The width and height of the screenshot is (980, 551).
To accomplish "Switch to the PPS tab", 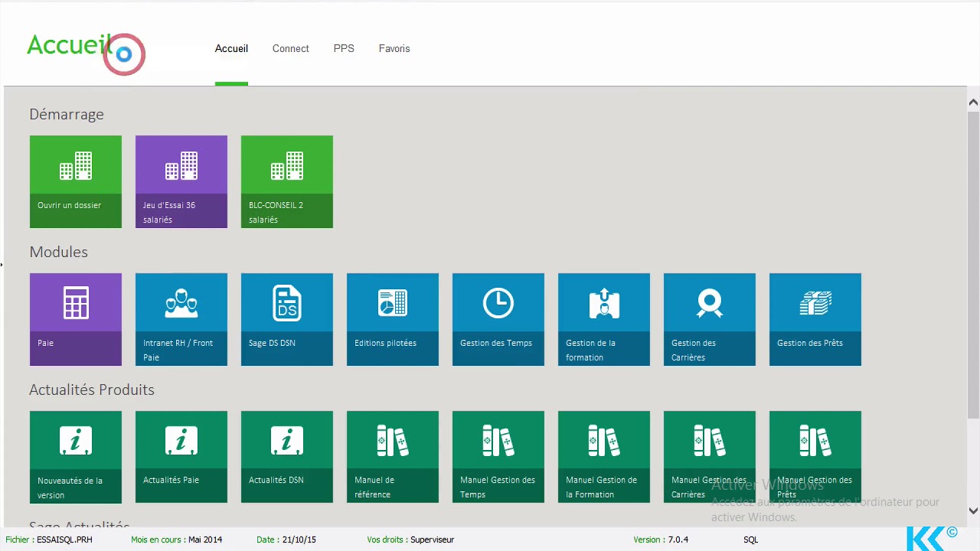I will [x=344, y=48].
